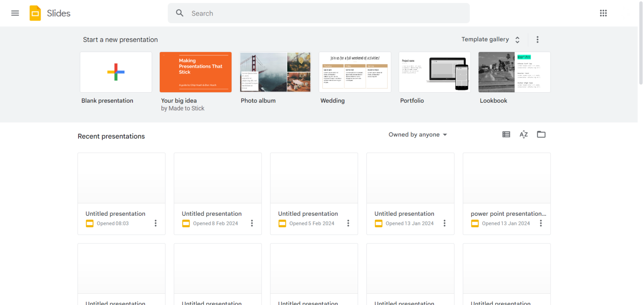Open the Portfolio template
The image size is (644, 305).
[x=435, y=72]
